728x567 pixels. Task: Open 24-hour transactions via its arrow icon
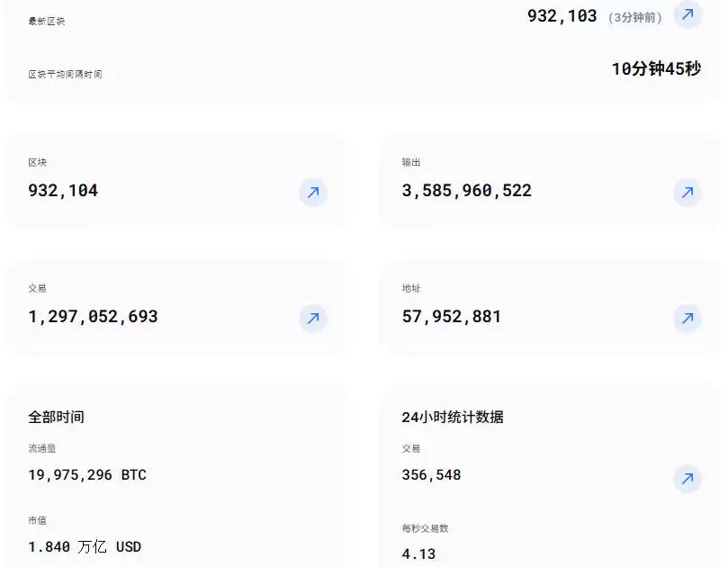pyautogui.click(x=688, y=479)
